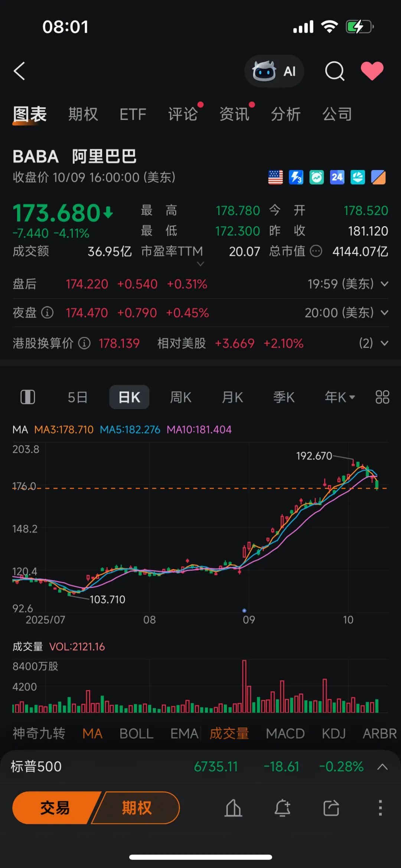Tap the green alarm clock badge icon
This screenshot has height=868, width=401.
point(317,177)
